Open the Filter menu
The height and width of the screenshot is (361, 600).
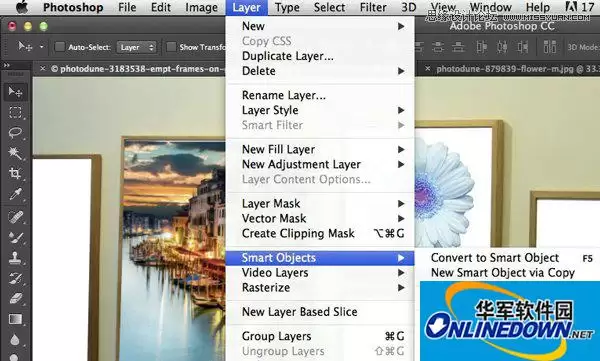(x=373, y=7)
